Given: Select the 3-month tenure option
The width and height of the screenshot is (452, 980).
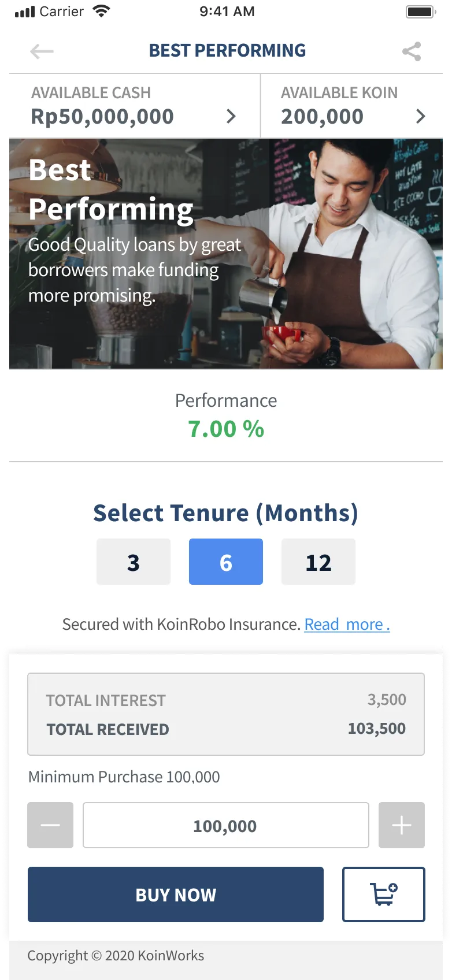Looking at the screenshot, I should 134,561.
